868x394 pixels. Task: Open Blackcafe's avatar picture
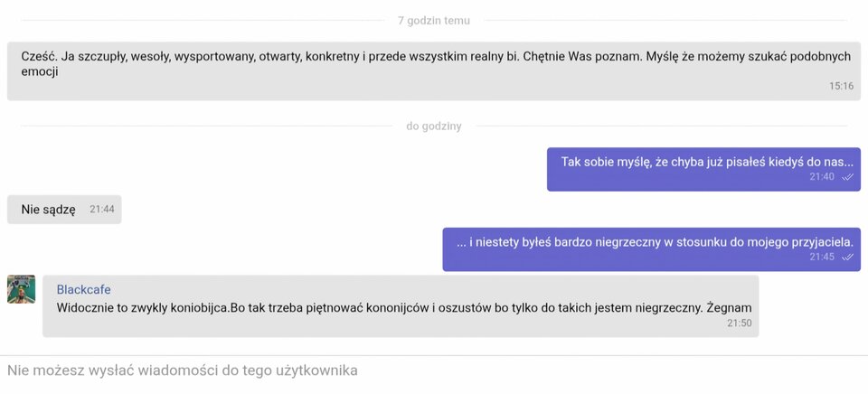coord(22,289)
